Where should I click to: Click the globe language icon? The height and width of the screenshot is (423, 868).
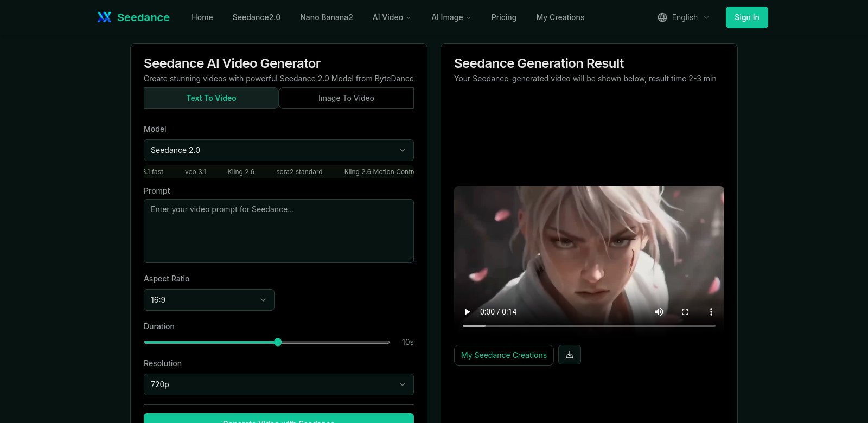[x=662, y=17]
